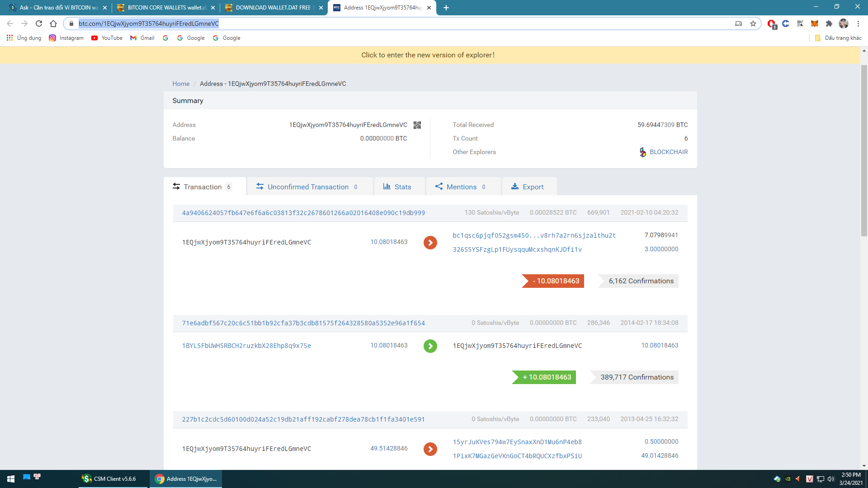Open the Stats tab
This screenshot has width=868, height=488.
397,187
